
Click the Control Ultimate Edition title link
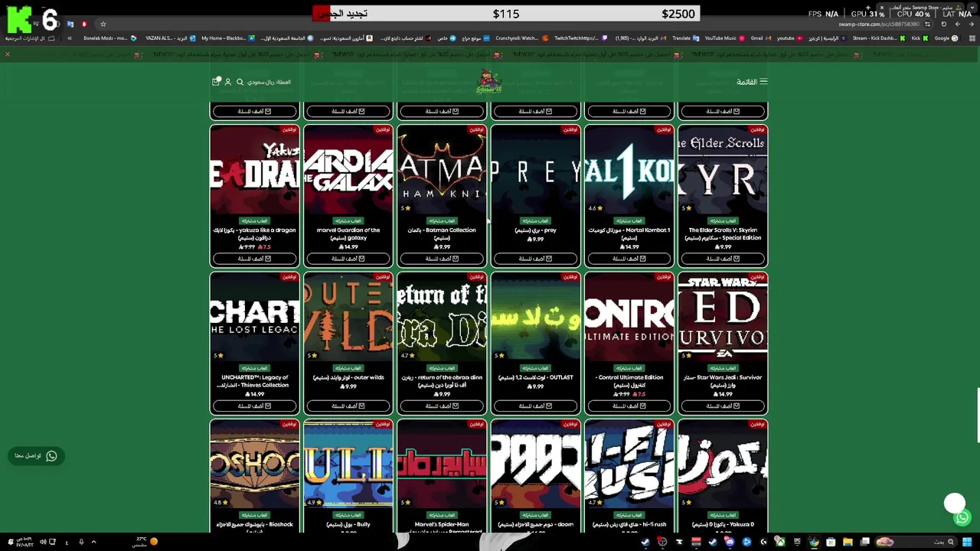click(629, 381)
